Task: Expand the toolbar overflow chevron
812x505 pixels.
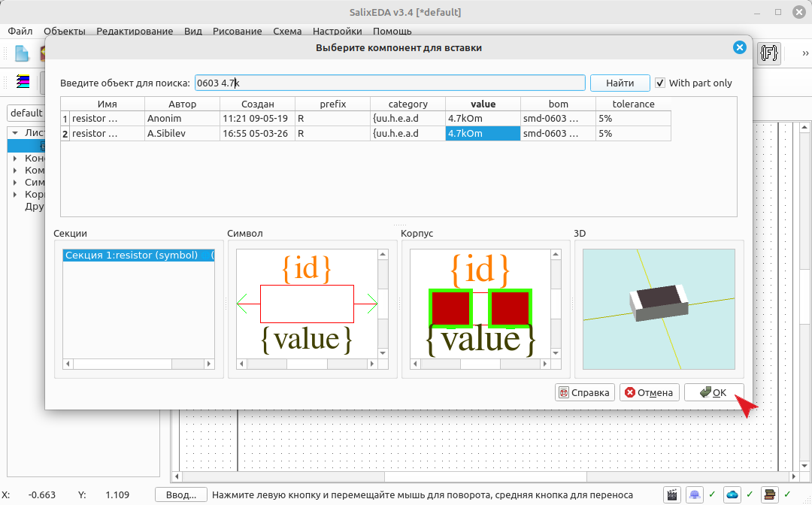Action: 805,53
